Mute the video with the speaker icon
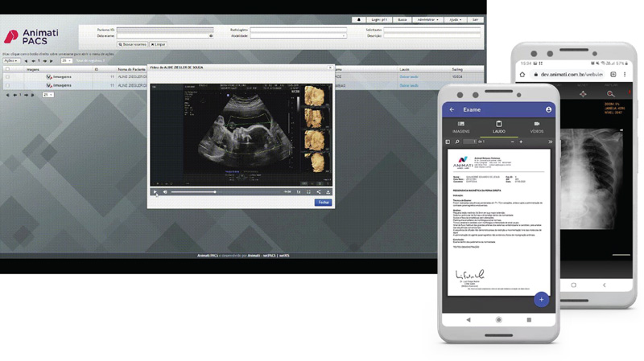This screenshot has width=644, height=361. tap(165, 191)
